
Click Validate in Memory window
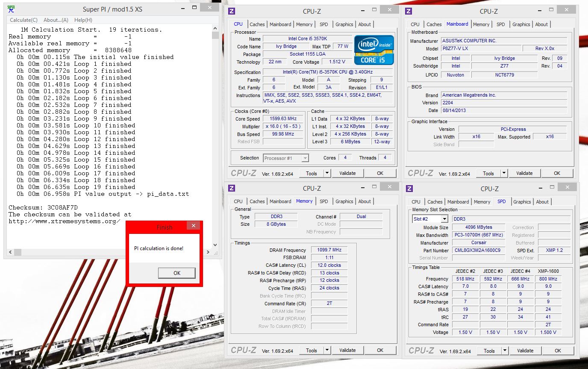point(347,350)
